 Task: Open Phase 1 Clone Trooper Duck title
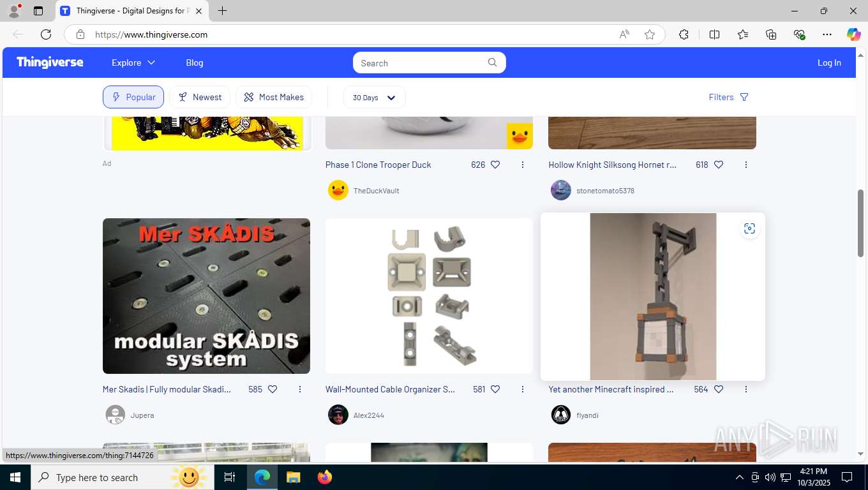coord(378,165)
